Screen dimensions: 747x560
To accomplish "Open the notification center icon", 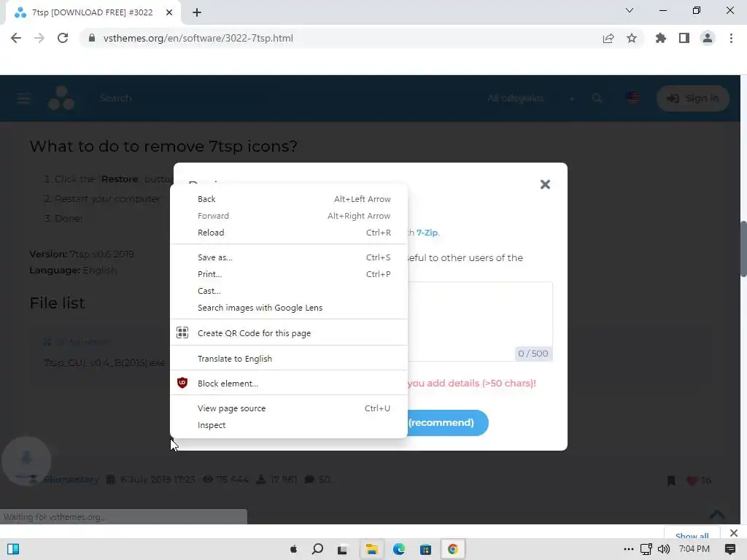I will point(729,549).
